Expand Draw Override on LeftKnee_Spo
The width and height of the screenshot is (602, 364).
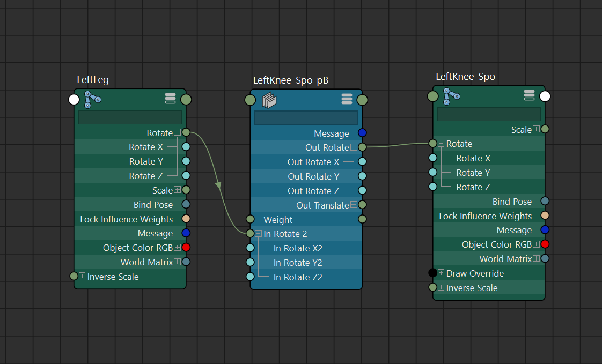tap(441, 273)
